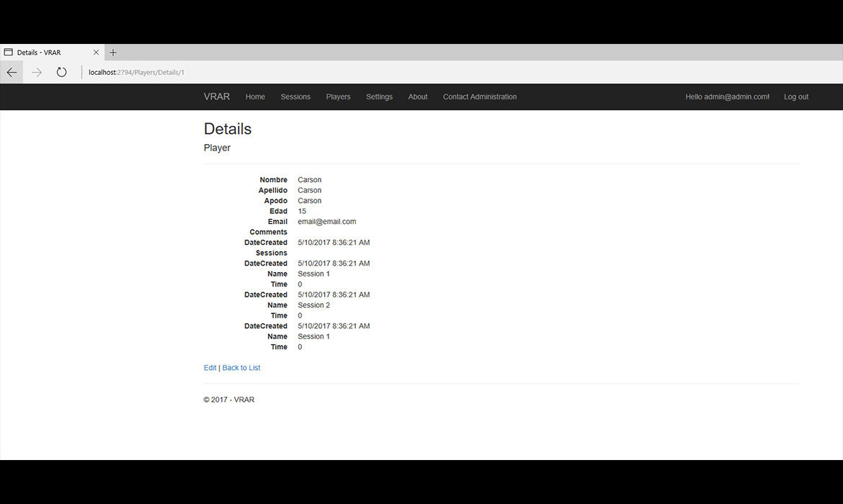Open the Sessions menu item
843x504 pixels.
coord(295,96)
